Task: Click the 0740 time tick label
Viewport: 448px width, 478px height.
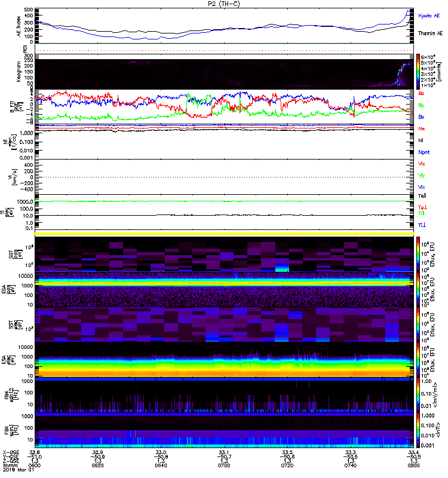Action: point(351,465)
